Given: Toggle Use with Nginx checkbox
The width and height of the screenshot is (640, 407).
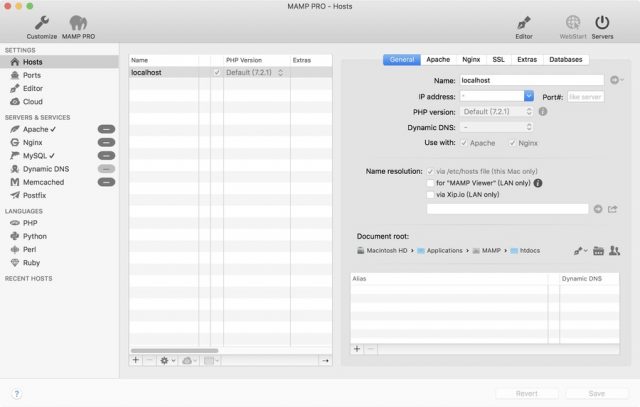Looking at the screenshot, I should tap(512, 143).
